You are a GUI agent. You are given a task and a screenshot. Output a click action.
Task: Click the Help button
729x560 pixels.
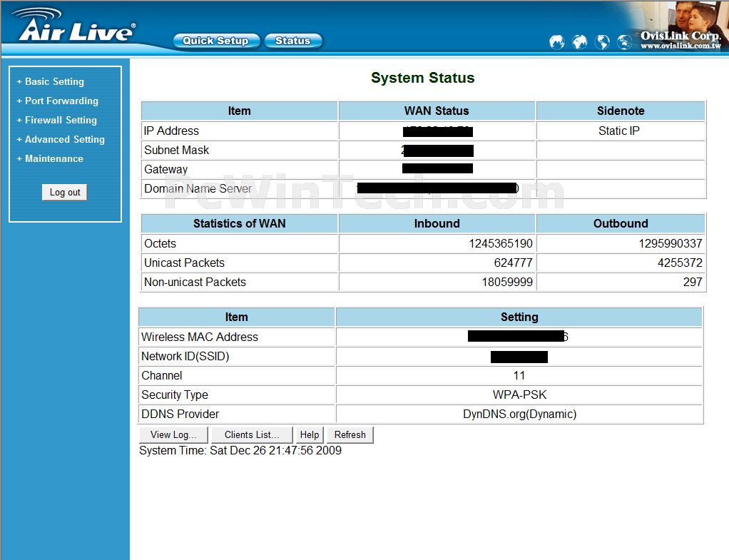point(309,435)
